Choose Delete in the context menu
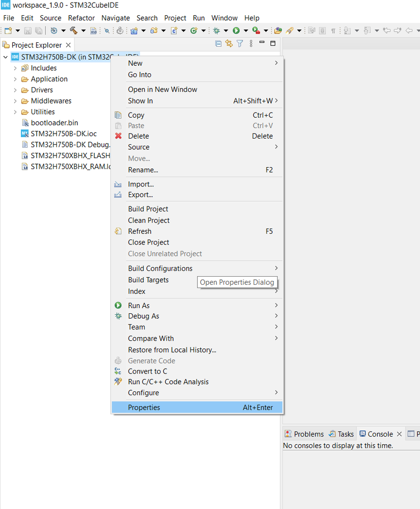Screen dimensions: 420x509 click(197, 136)
